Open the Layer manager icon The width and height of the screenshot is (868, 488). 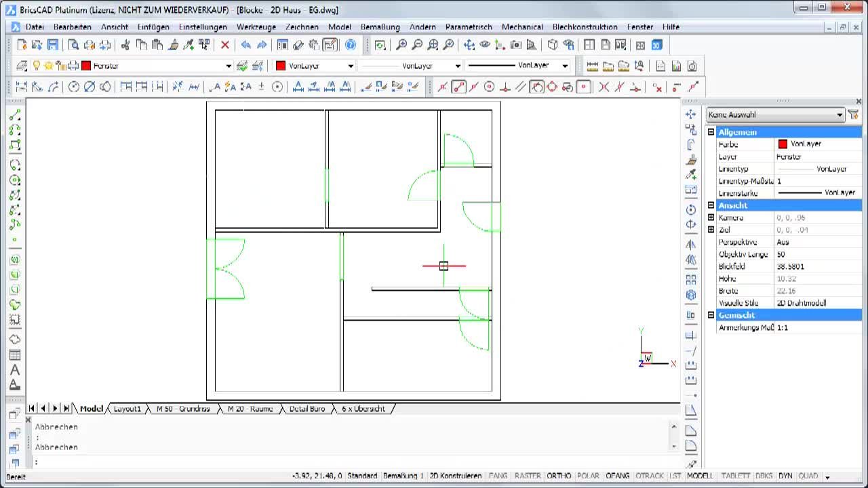pyautogui.click(x=22, y=66)
